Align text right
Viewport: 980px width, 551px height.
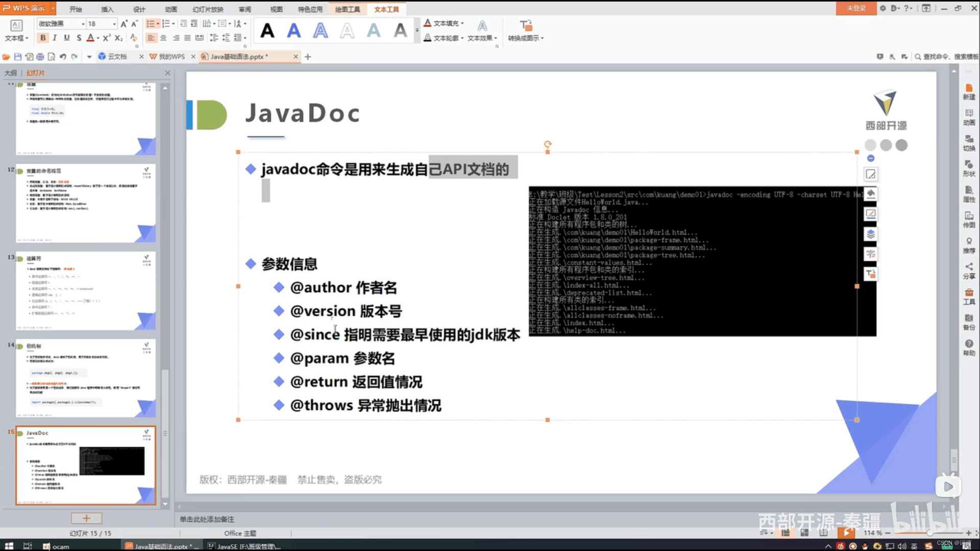click(176, 38)
